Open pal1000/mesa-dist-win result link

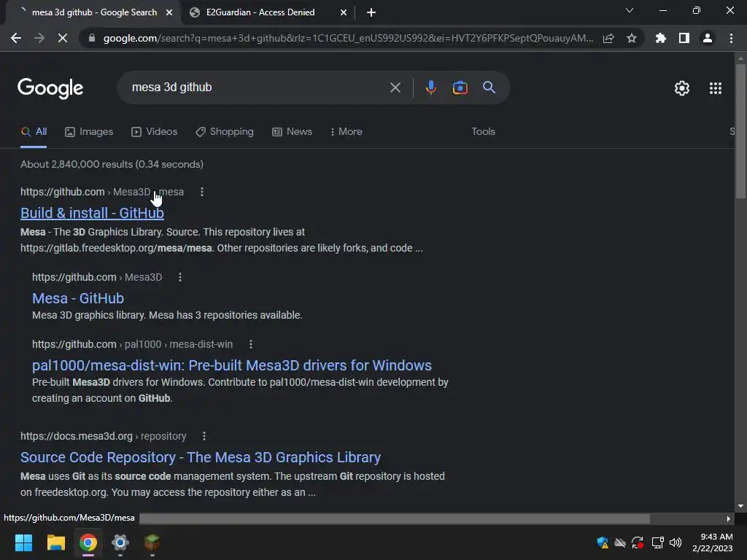pos(232,365)
